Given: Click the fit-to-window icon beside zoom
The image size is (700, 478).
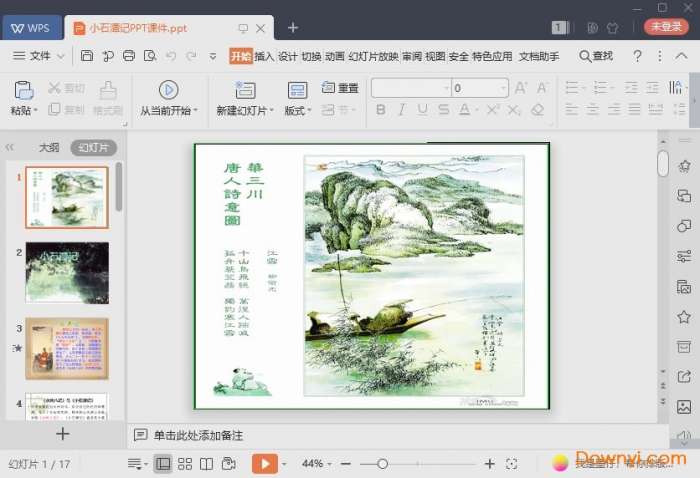Looking at the screenshot, I should coord(512,464).
